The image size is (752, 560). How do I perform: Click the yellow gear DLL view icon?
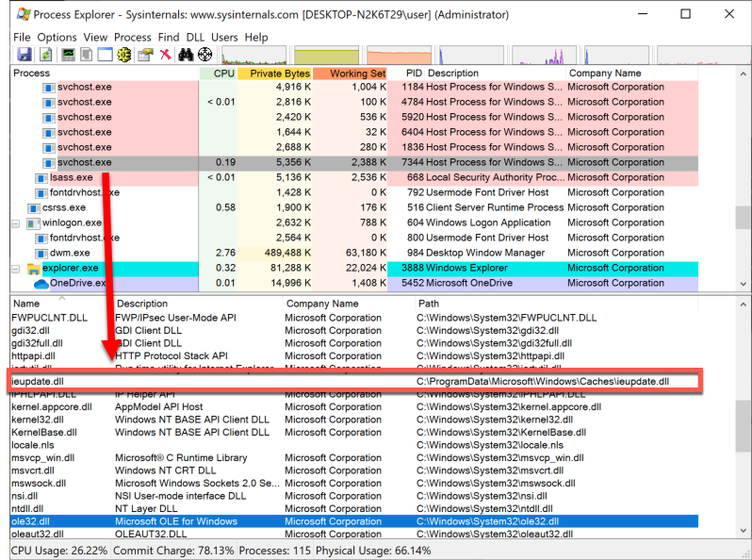click(x=123, y=55)
